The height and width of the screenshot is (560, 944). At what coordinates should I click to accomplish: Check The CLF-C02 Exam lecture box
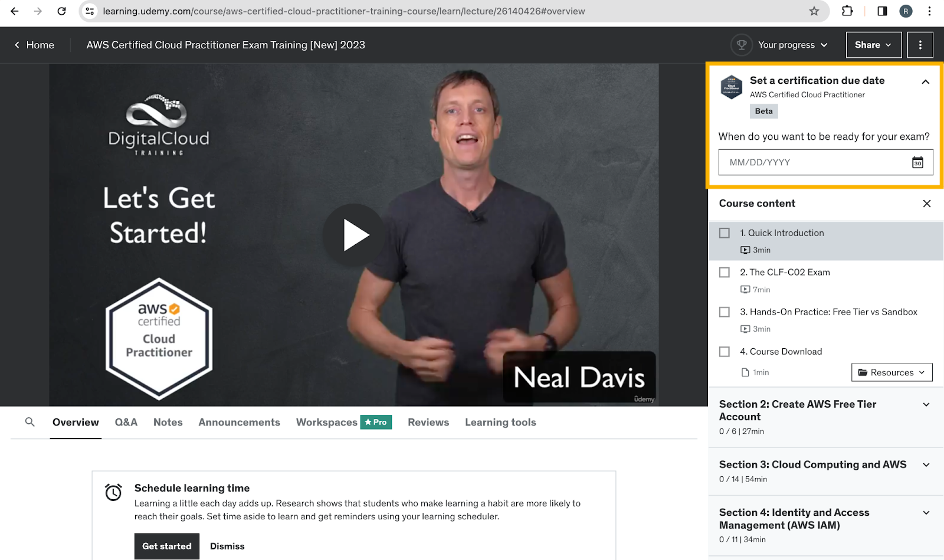[725, 272]
